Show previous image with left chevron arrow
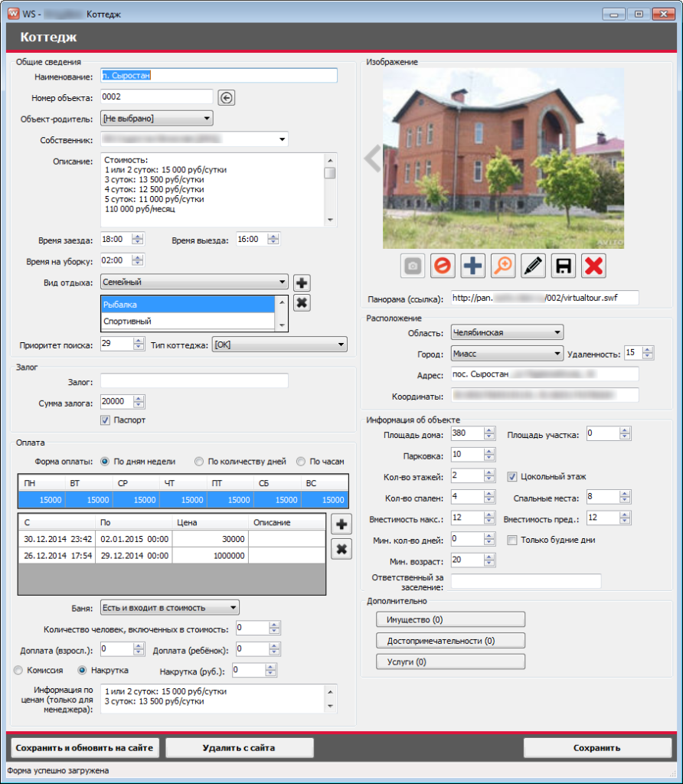683x784 pixels. point(373,158)
